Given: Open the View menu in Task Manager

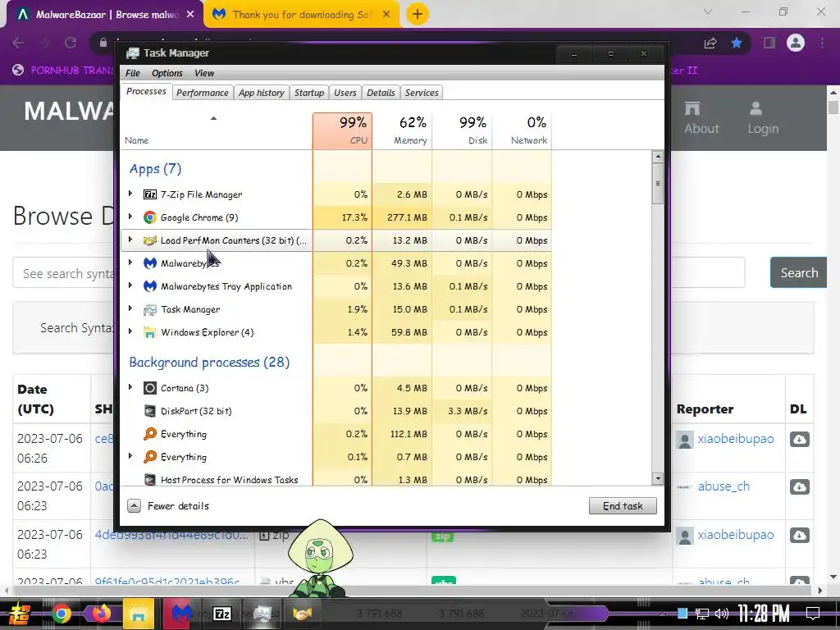Looking at the screenshot, I should pyautogui.click(x=204, y=73).
